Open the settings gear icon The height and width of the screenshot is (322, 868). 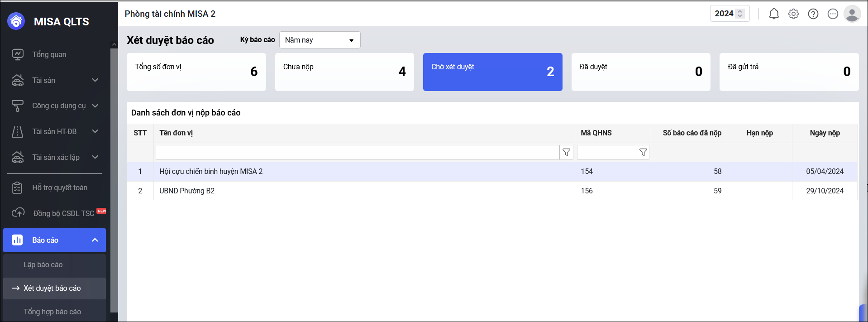click(793, 14)
